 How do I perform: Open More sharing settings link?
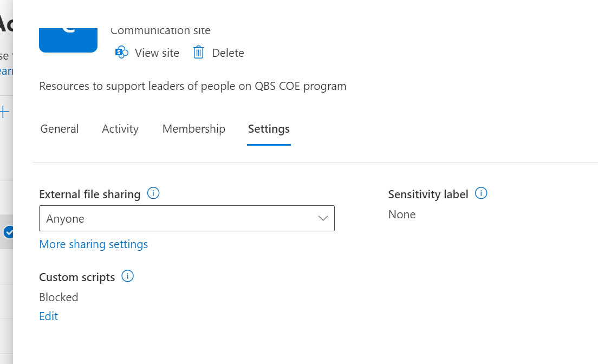click(x=93, y=244)
